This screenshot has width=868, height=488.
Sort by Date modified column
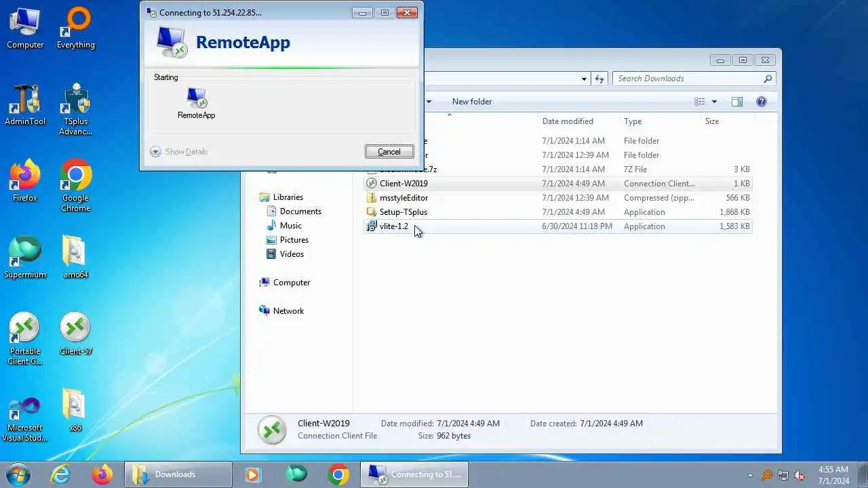pos(578,121)
